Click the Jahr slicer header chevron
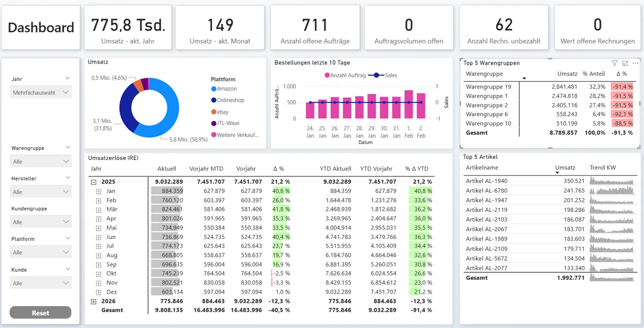Image resolution: width=644 pixels, height=328 pixels. pos(67,78)
